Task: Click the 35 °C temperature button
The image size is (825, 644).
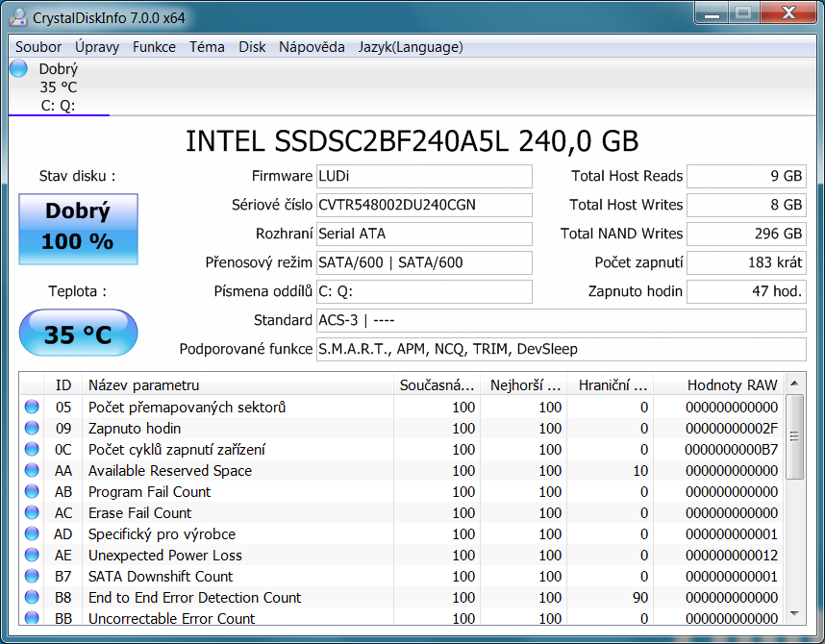Action: click(78, 334)
